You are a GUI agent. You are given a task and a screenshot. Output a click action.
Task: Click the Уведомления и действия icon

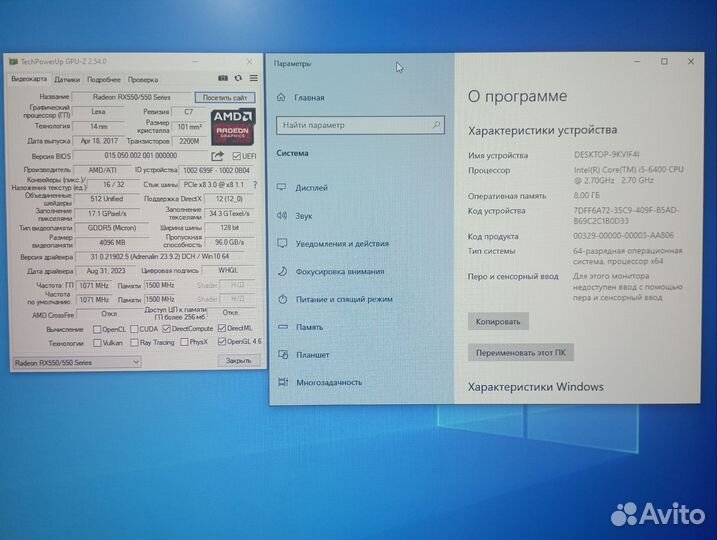pyautogui.click(x=282, y=243)
